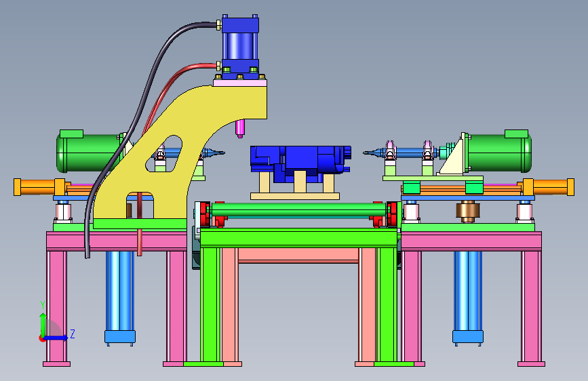Pick the left orange horizontal cylinder
588x381 pixels.
[39, 186]
